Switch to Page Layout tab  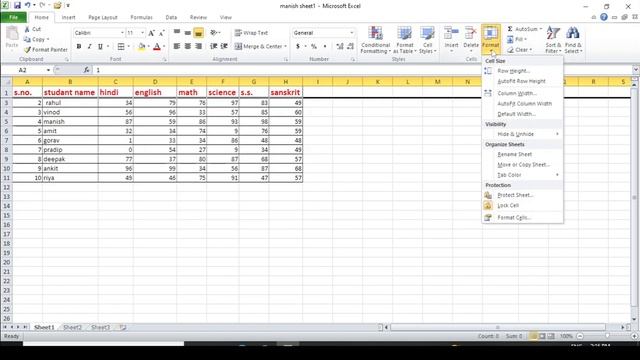point(103,18)
